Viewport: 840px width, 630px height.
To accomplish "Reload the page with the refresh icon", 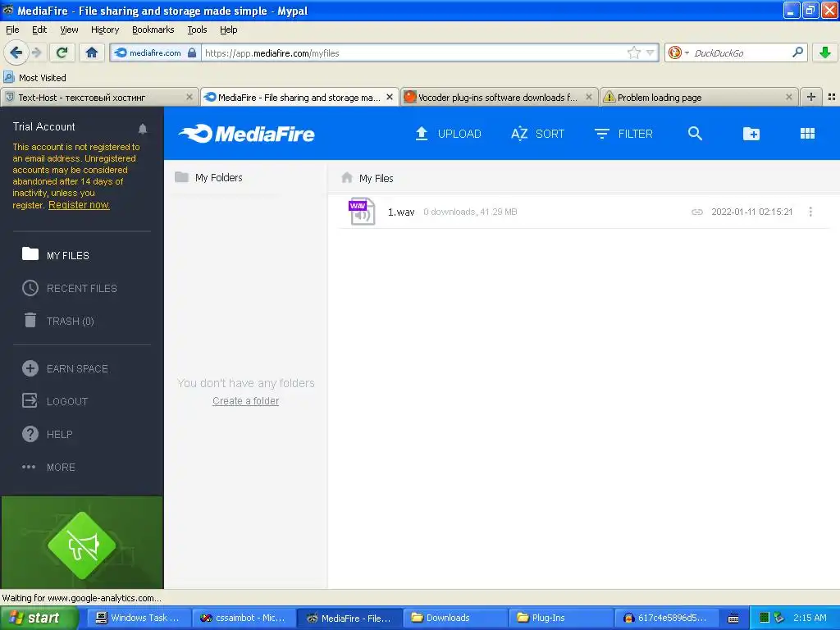I will pyautogui.click(x=62, y=52).
